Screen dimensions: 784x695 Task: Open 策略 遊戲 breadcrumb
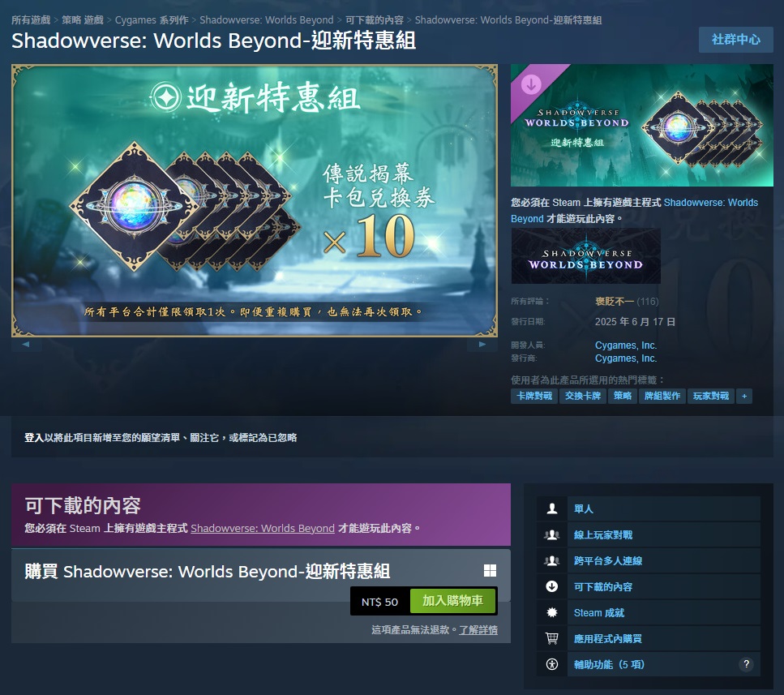[83, 20]
